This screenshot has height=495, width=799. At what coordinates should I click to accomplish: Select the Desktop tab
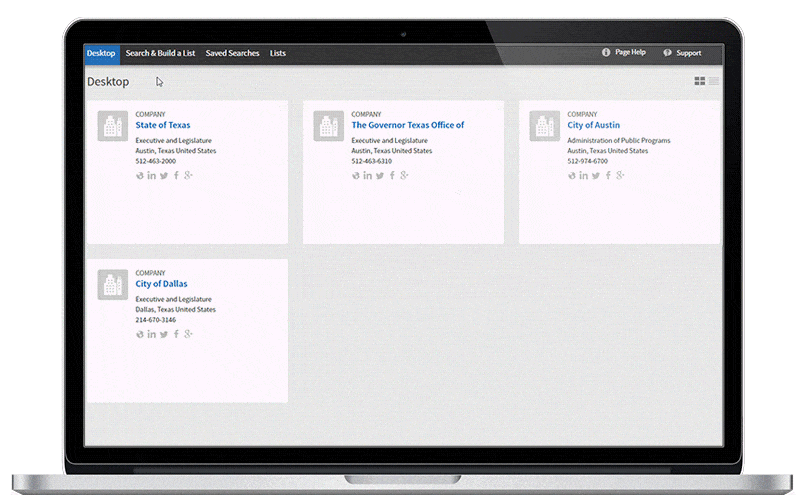point(101,53)
